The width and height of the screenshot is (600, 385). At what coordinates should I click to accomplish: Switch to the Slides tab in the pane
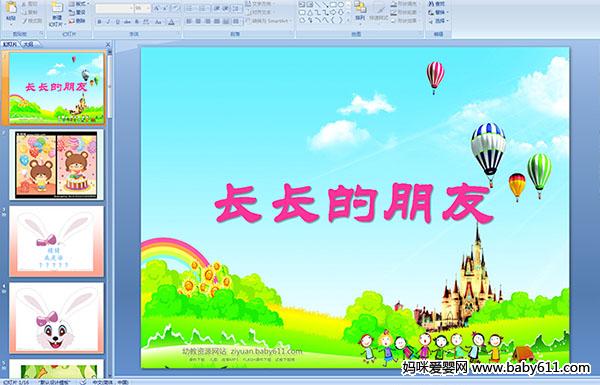pos(10,44)
